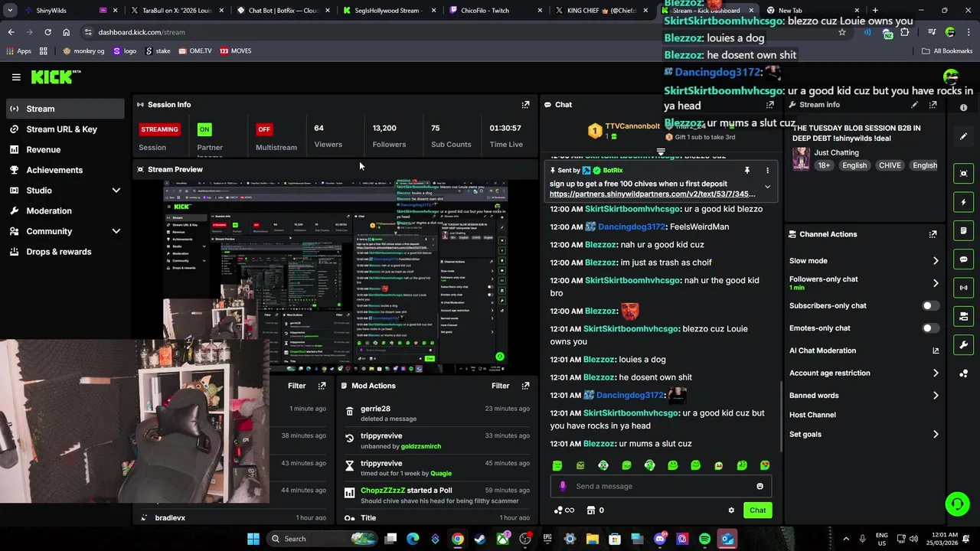Click the first green emote in emote row
This screenshot has width=980, height=551.
pos(557,465)
